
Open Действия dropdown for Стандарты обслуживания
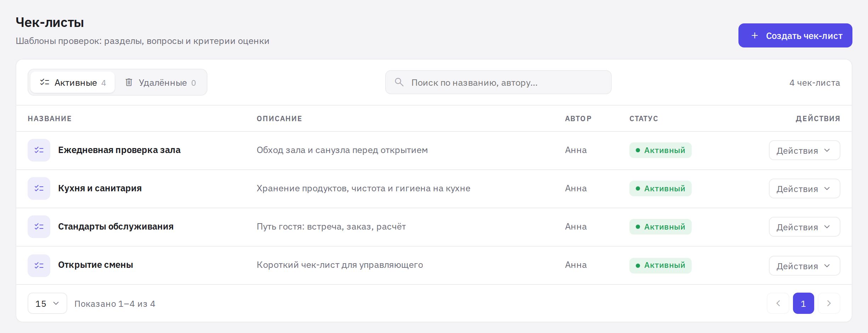pos(804,227)
